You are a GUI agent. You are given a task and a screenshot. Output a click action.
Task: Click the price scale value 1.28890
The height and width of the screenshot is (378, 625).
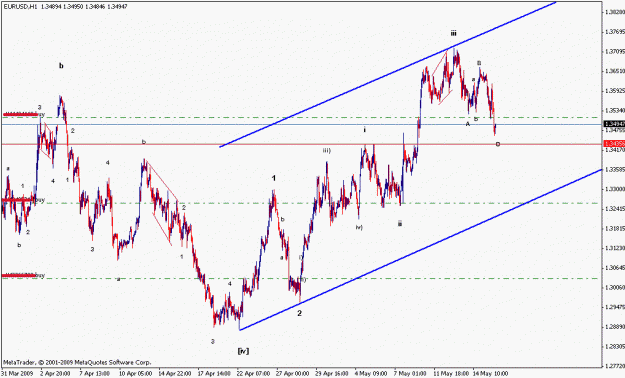(x=614, y=327)
